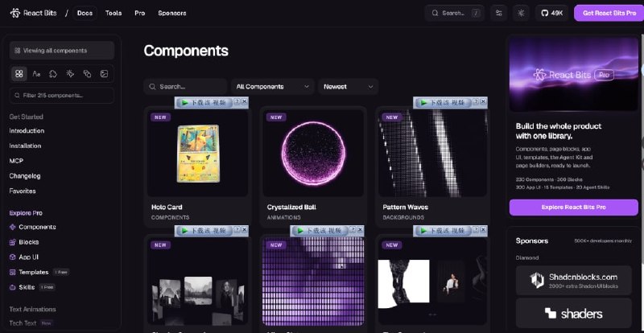Click the Filter 215 components field
This screenshot has height=333, width=644.
(x=62, y=95)
